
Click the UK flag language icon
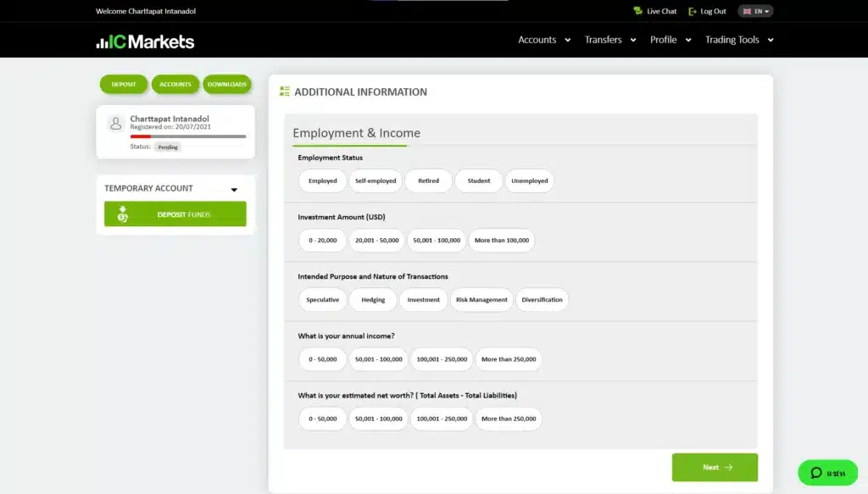click(x=747, y=11)
